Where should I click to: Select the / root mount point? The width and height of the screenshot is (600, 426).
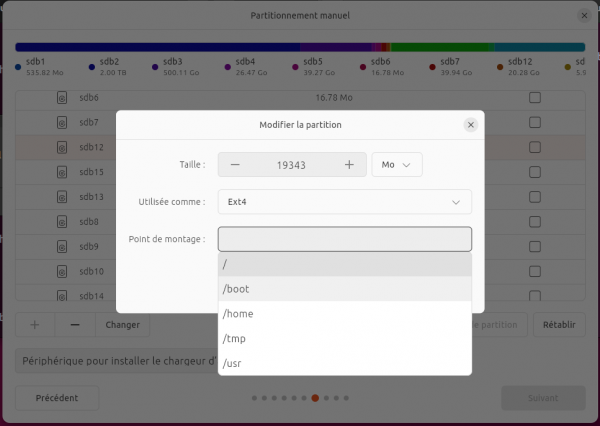pos(345,264)
